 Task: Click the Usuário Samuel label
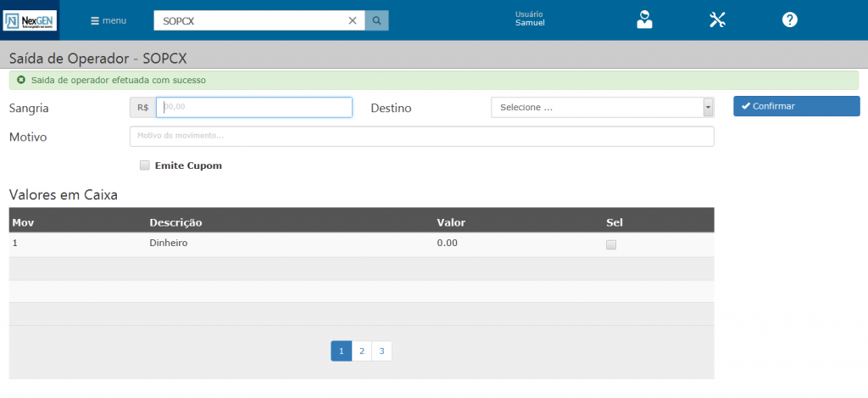530,19
